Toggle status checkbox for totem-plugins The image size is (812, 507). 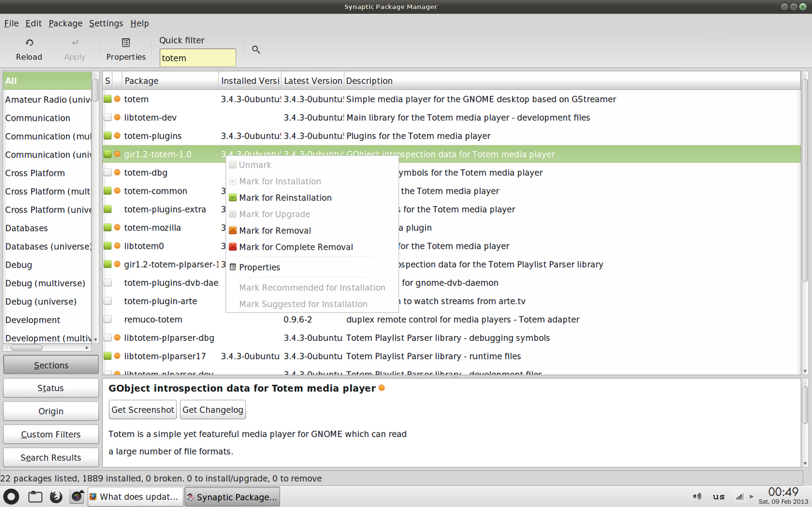[108, 136]
